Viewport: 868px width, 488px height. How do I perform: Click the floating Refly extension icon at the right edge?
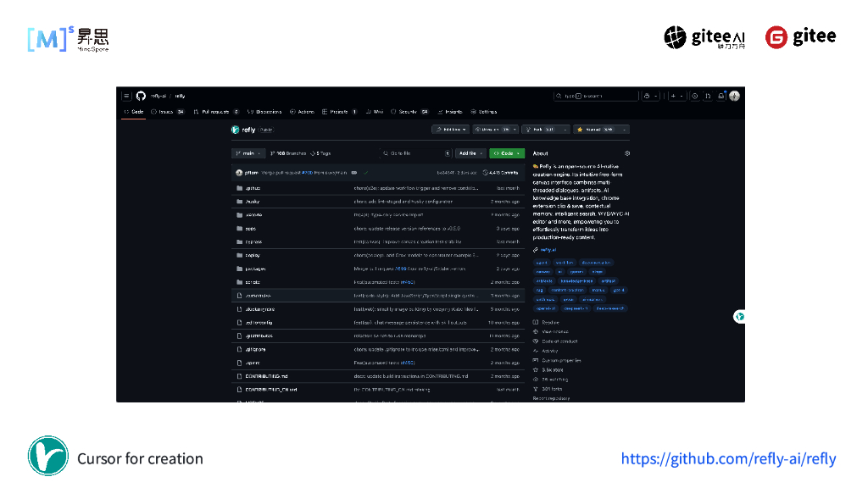point(739,317)
